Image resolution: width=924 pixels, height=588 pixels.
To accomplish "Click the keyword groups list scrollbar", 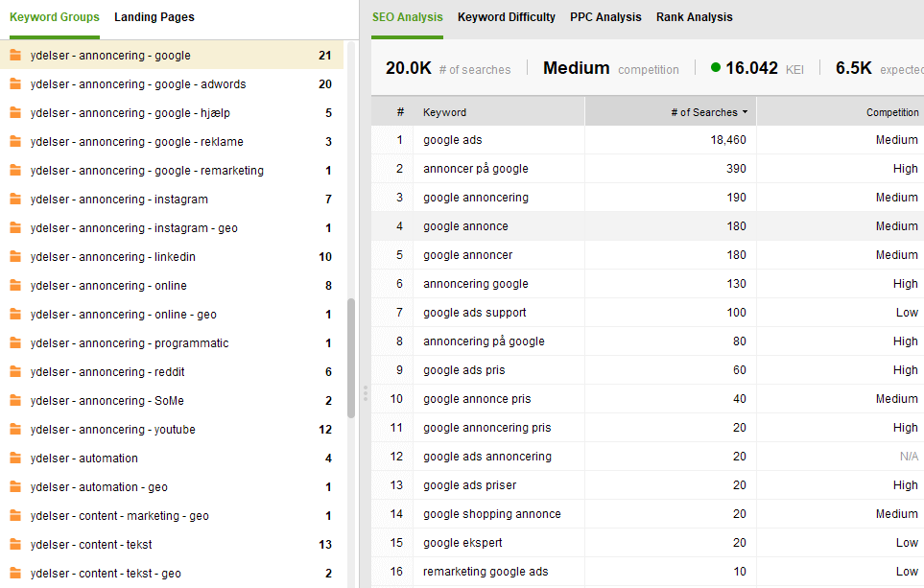I will pyautogui.click(x=351, y=355).
